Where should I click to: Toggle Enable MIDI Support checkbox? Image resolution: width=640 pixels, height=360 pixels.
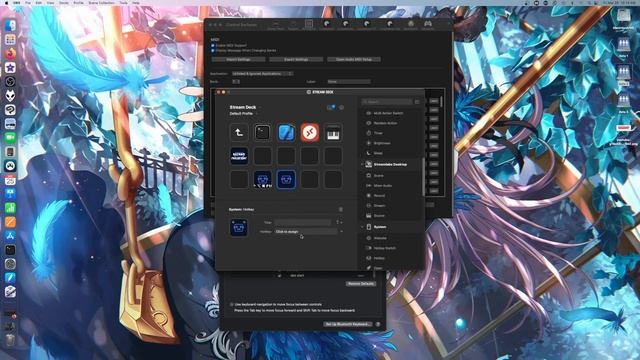click(213, 46)
